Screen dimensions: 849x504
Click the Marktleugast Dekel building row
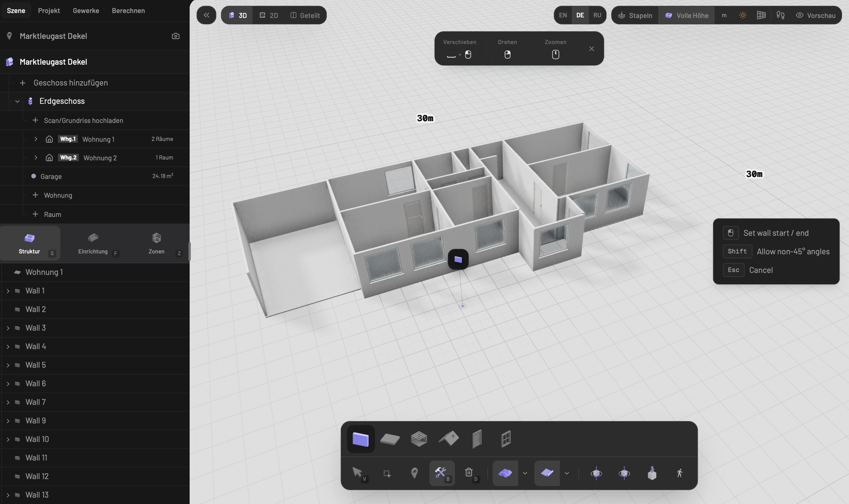click(95, 62)
